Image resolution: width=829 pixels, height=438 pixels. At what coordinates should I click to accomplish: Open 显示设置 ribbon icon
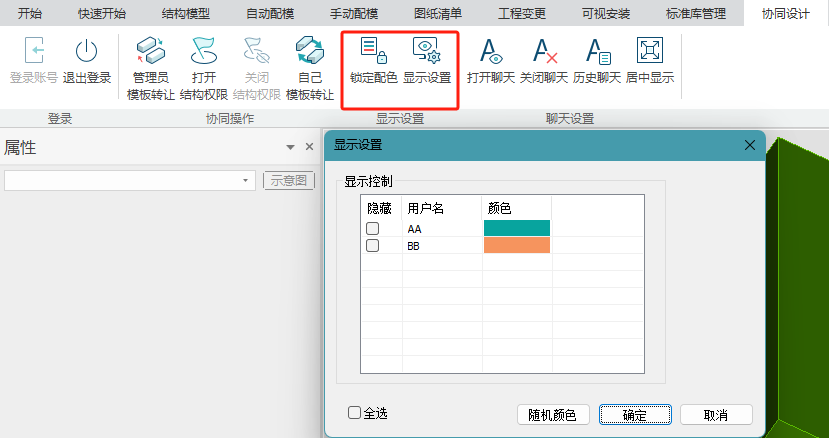(x=427, y=51)
